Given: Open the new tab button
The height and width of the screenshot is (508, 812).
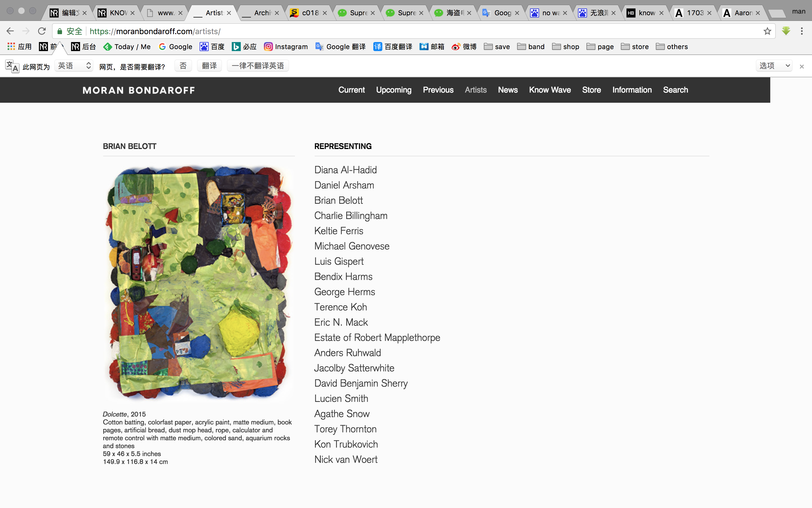Looking at the screenshot, I should pos(776,14).
